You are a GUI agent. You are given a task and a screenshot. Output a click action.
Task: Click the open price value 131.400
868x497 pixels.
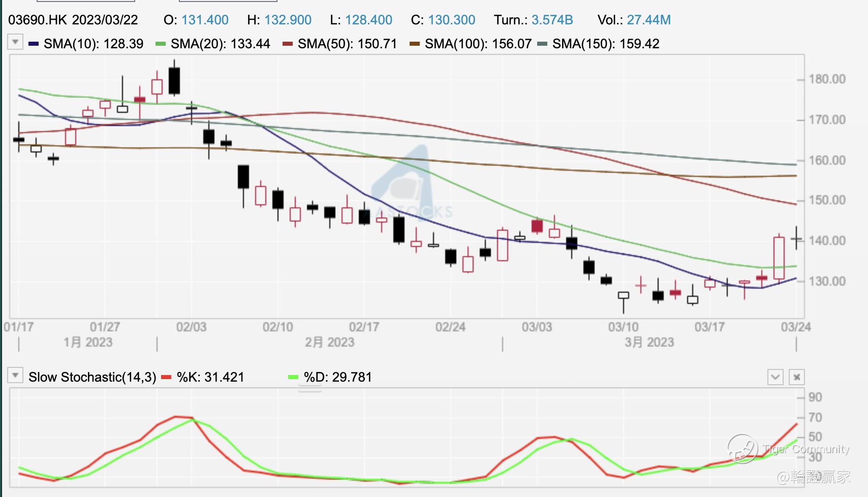205,20
